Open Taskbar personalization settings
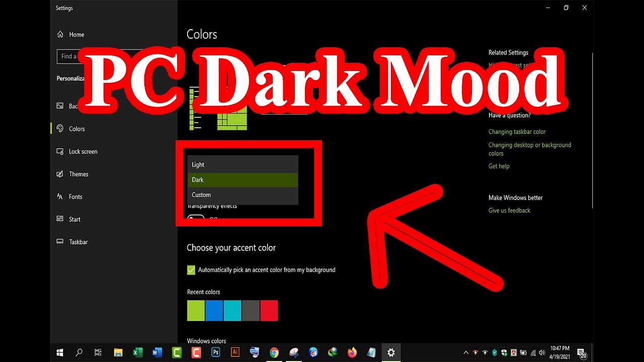 tap(72, 242)
